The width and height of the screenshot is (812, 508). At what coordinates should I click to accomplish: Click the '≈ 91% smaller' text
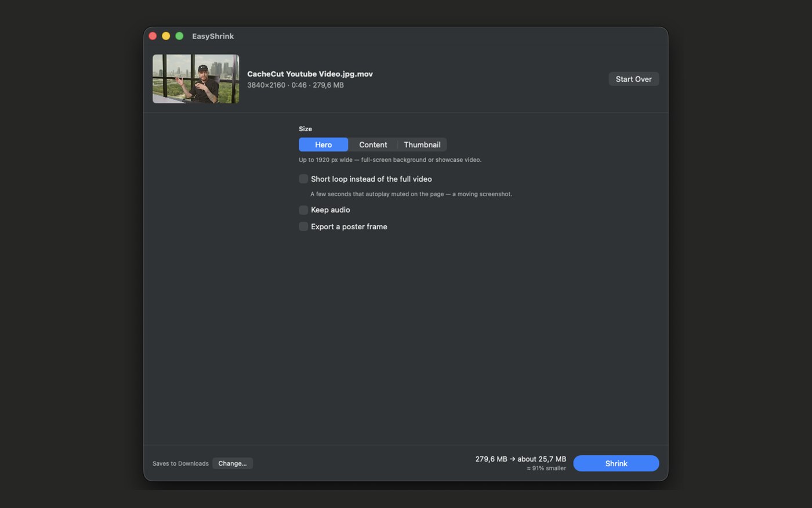click(546, 468)
